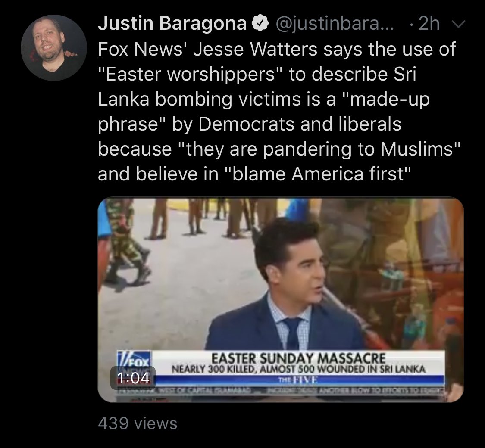Click the verified badge next to Justin Baragona

(x=261, y=23)
